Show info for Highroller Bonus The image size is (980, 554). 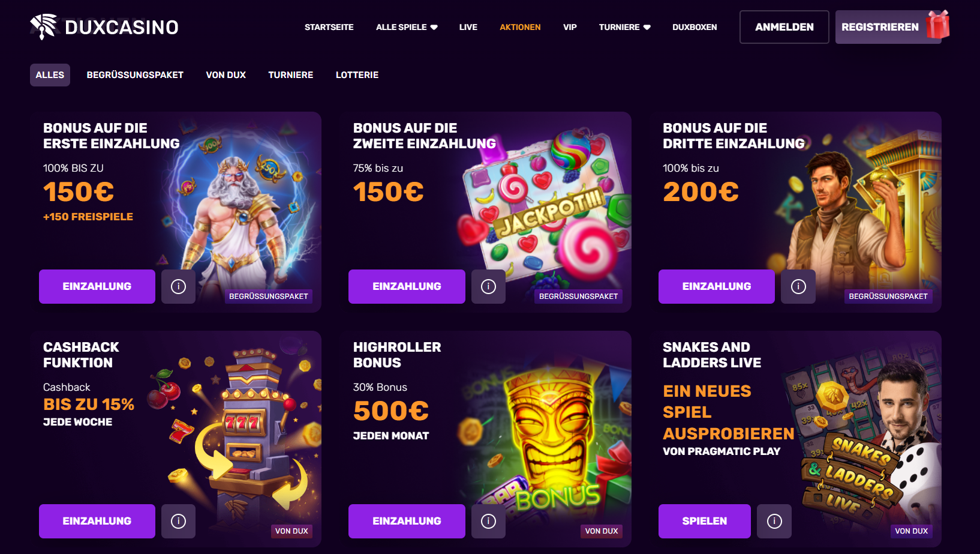(x=488, y=521)
